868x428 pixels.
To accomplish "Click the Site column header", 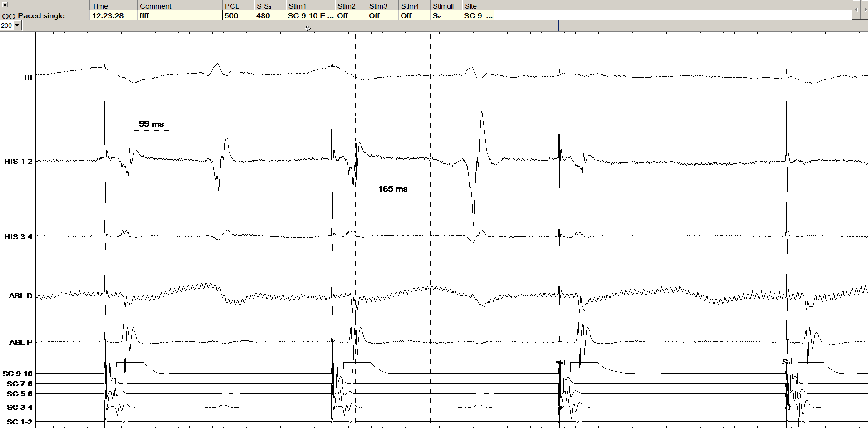I will click(478, 5).
